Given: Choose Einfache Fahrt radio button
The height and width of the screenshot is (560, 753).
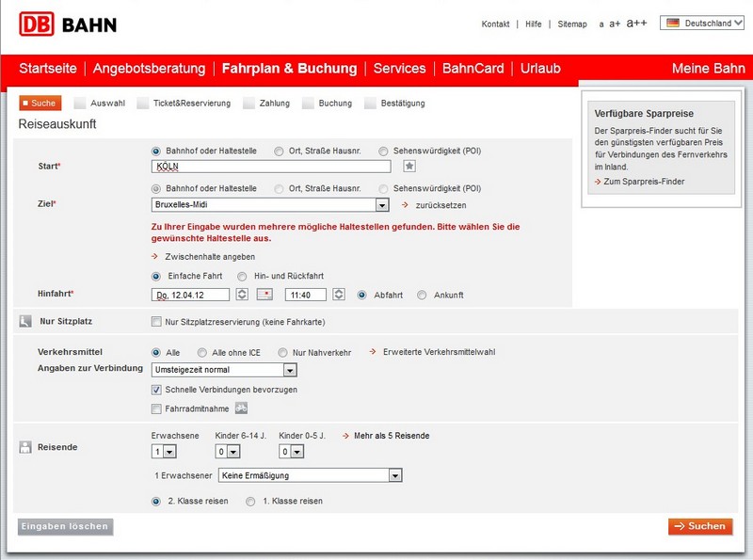Looking at the screenshot, I should pyautogui.click(x=156, y=277).
